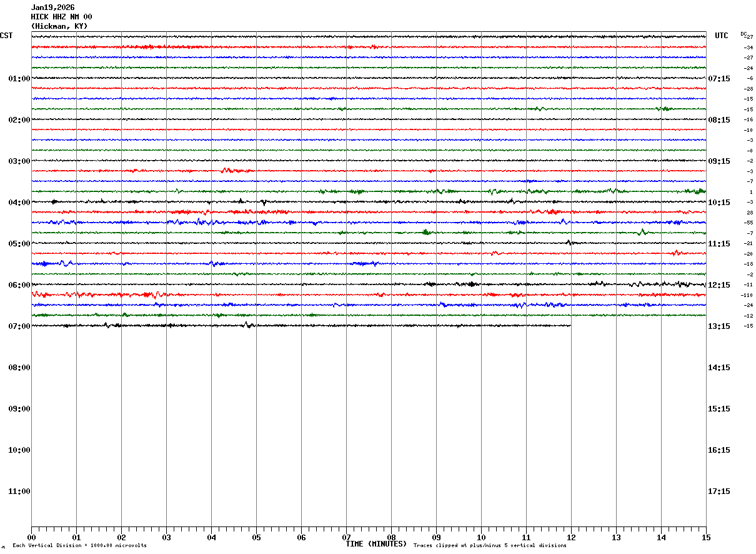Viewport: 756px width, 554px height.
Task: Click the 04:00 CST row label
Action: (19, 203)
